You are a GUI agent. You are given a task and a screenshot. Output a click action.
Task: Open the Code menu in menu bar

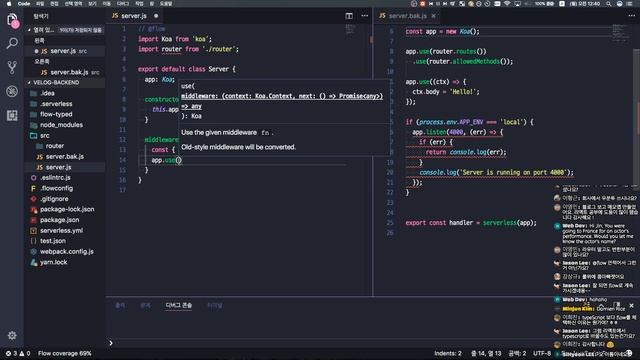24,4
